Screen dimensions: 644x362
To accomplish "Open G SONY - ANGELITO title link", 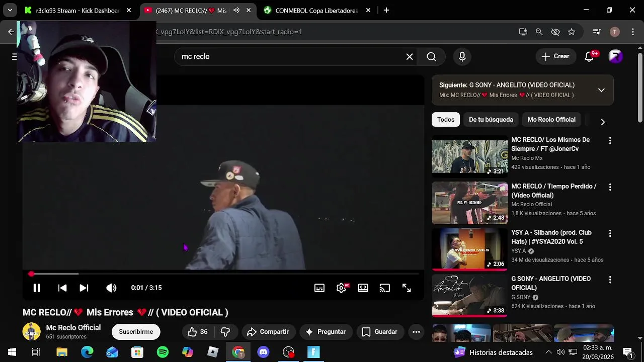I will click(551, 284).
